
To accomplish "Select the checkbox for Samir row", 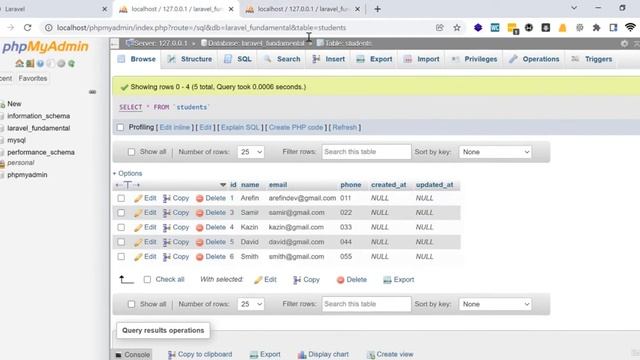I will [x=121, y=213].
